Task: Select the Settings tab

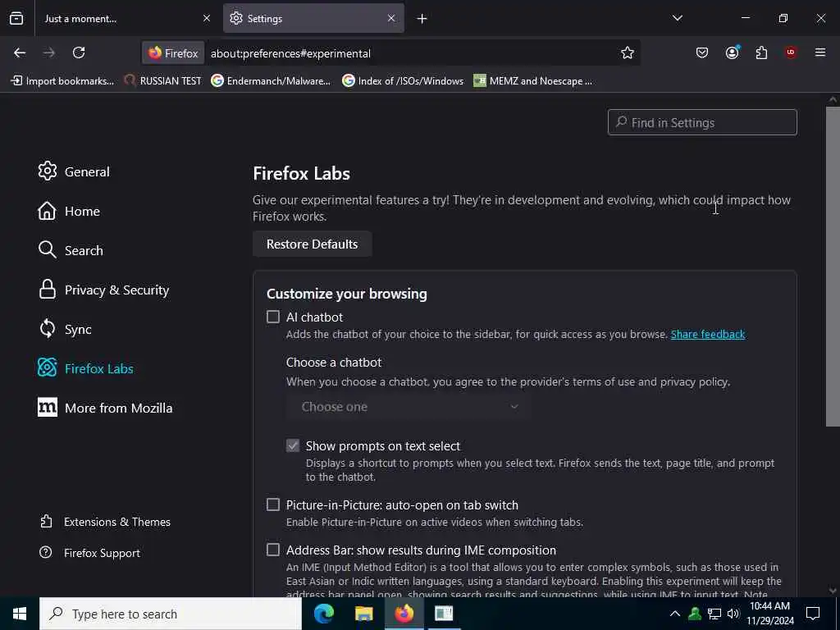Action: (313, 18)
